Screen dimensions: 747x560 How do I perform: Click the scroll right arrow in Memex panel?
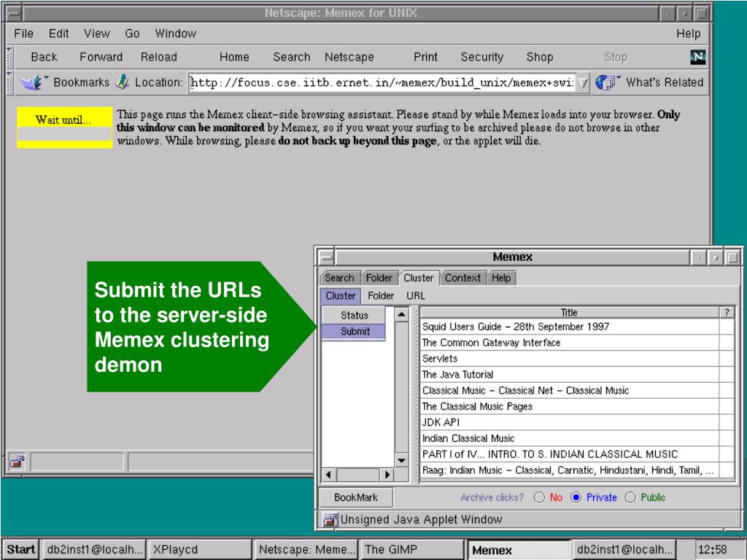[387, 475]
